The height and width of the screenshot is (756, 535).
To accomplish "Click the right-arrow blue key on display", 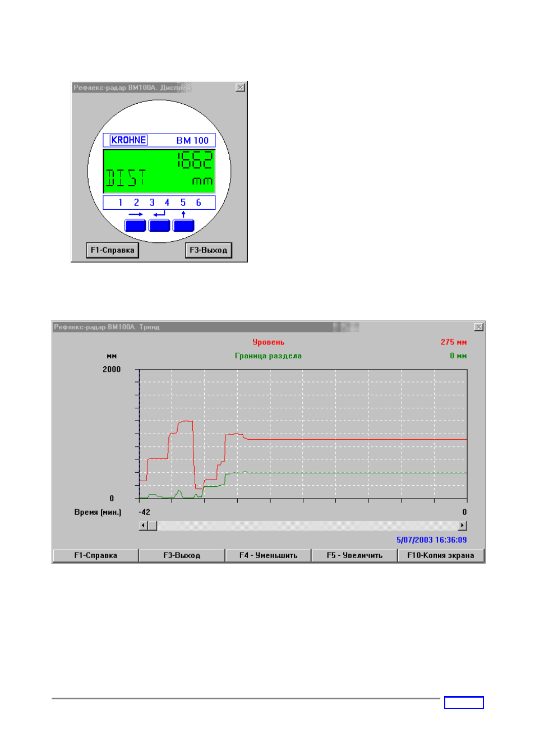I will (135, 225).
